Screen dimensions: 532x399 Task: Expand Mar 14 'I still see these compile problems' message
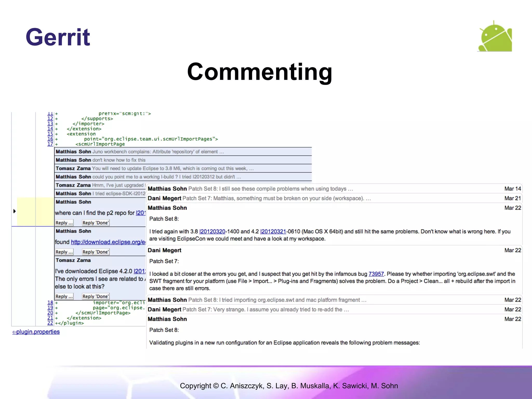click(x=334, y=189)
